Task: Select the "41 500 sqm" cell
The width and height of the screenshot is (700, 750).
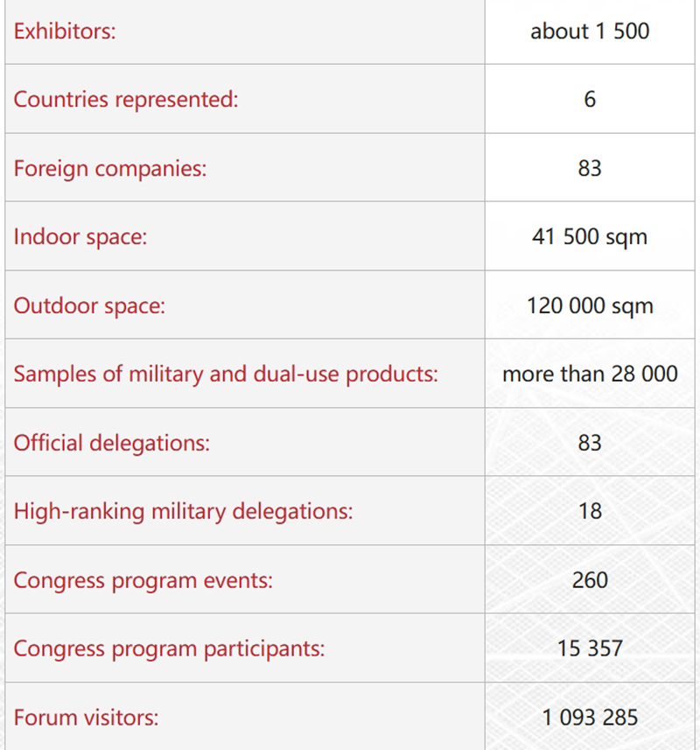Action: [x=590, y=236]
